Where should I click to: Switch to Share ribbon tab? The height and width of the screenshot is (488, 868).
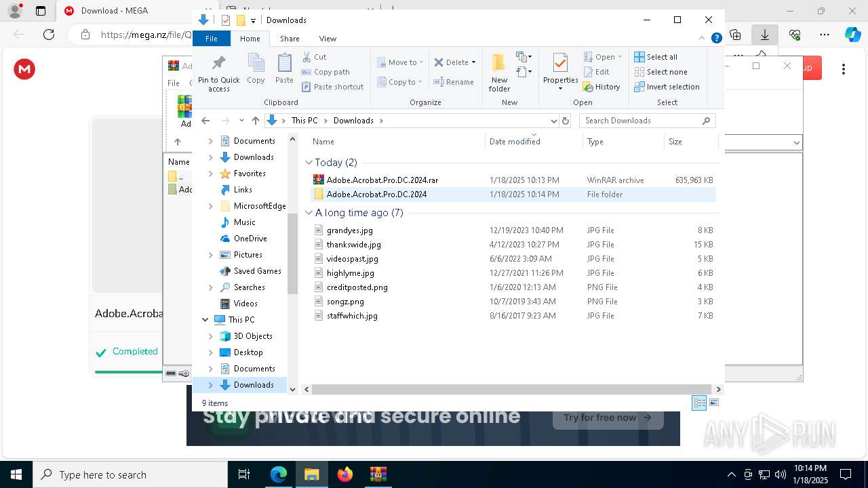coord(290,39)
